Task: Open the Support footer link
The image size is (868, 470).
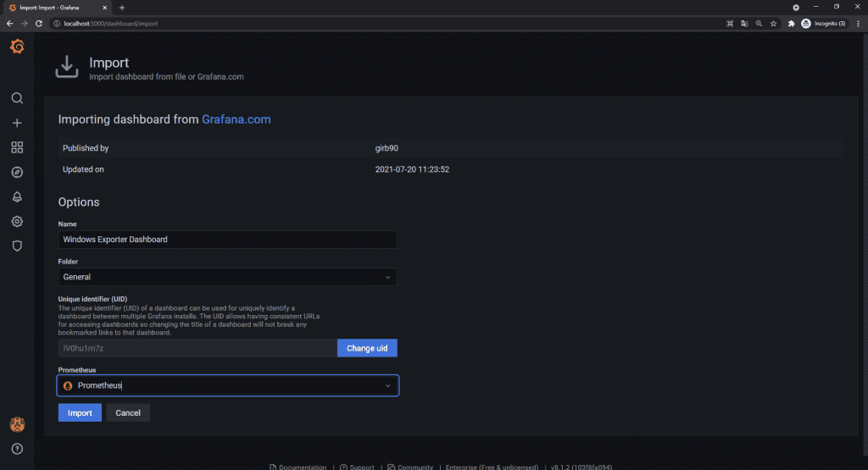Action: (357, 467)
